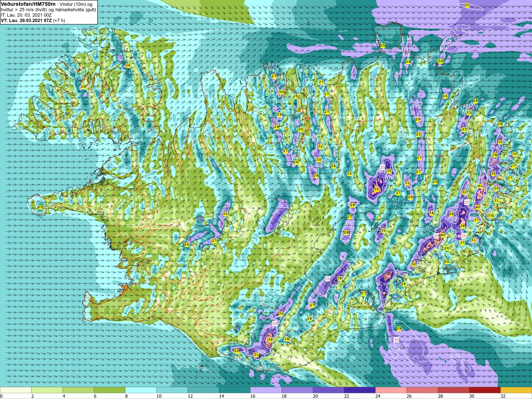Viewport: 532px width, 399px height.
Task: Click the 26–28 m/s salmon legend swatch
Action: tap(422, 390)
